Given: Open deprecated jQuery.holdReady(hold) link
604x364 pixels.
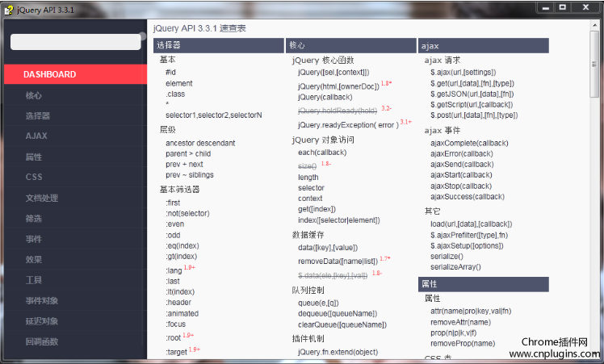Looking at the screenshot, I should pos(338,111).
